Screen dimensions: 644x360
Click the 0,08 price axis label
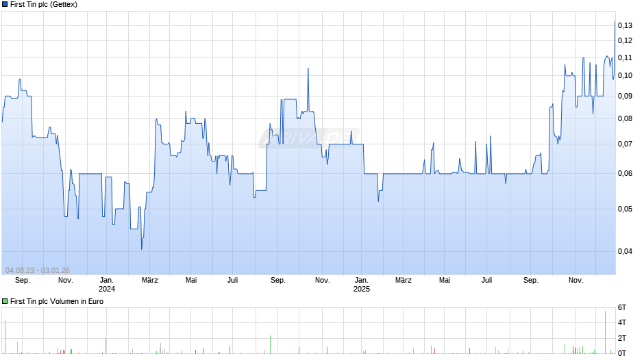(625, 118)
